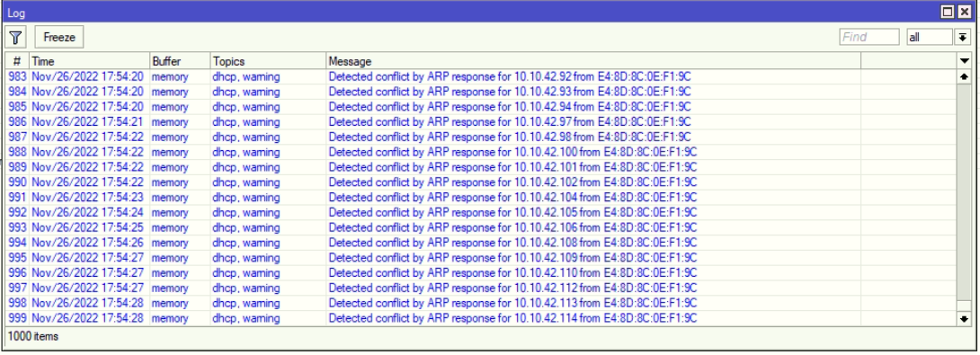The height and width of the screenshot is (355, 980).
Task: Click message about conflict for 10.10.42.98
Action: coord(510,137)
